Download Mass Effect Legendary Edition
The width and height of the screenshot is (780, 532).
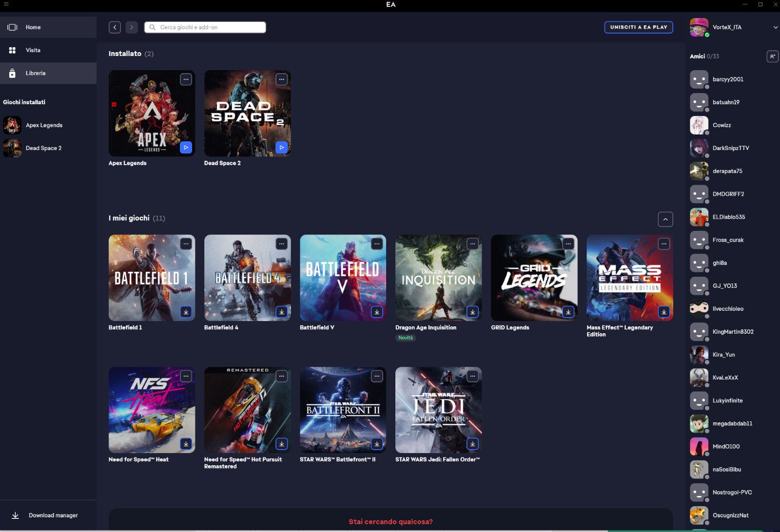click(x=663, y=312)
